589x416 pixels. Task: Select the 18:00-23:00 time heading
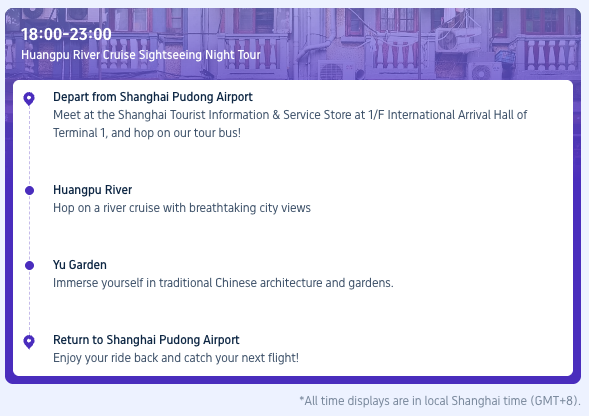tap(66, 34)
